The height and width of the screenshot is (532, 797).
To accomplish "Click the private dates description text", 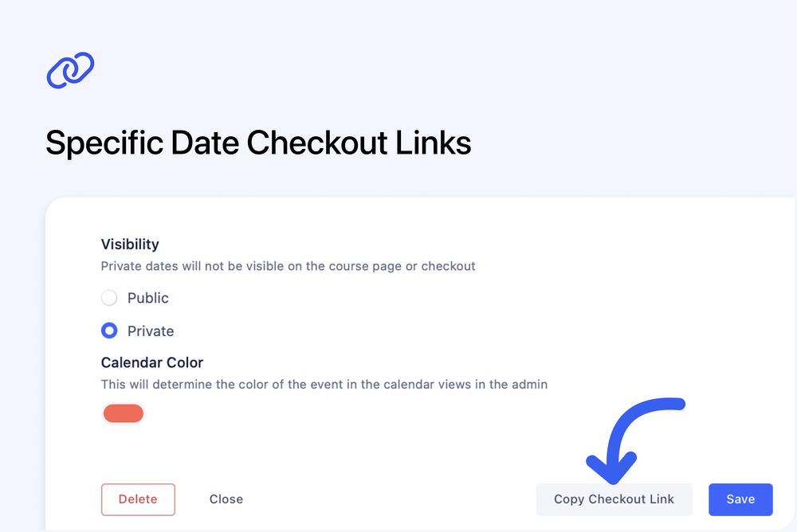I will tap(288, 266).
